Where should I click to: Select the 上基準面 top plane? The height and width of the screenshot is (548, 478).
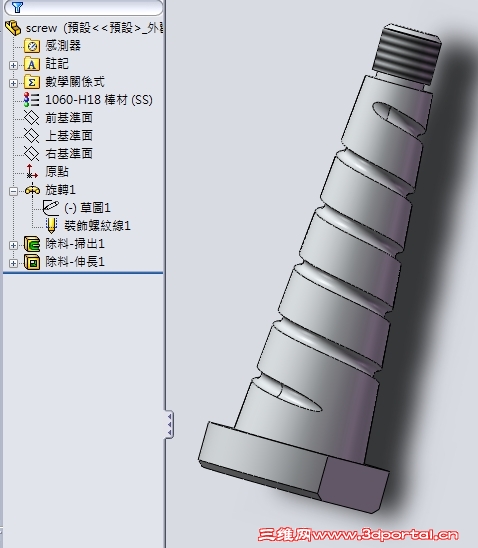[x=69, y=136]
